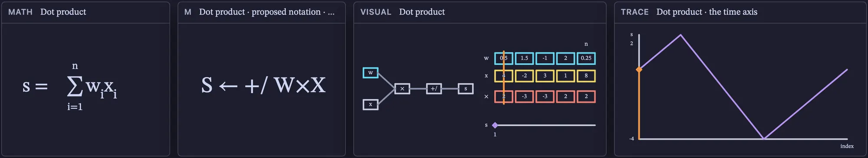Select the MATH Dot product panel header
868x158 pixels.
(x=85, y=12)
